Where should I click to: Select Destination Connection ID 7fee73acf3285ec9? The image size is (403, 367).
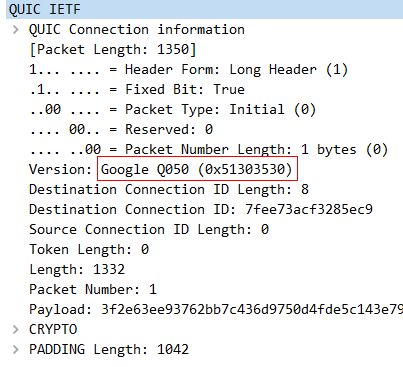(x=201, y=209)
